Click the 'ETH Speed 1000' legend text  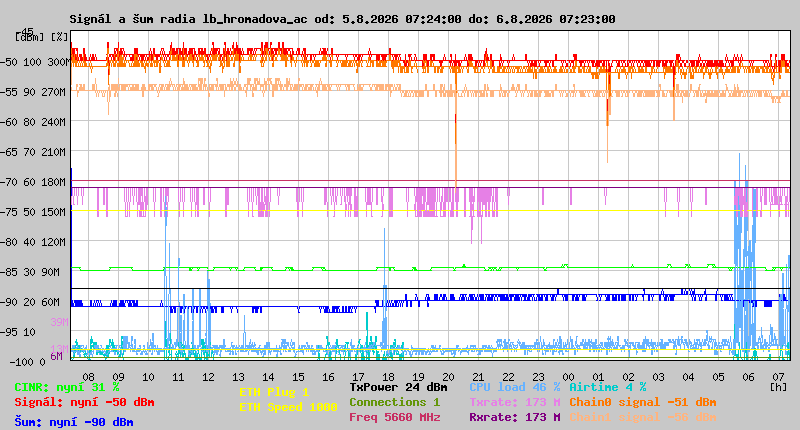pyautogui.click(x=288, y=407)
